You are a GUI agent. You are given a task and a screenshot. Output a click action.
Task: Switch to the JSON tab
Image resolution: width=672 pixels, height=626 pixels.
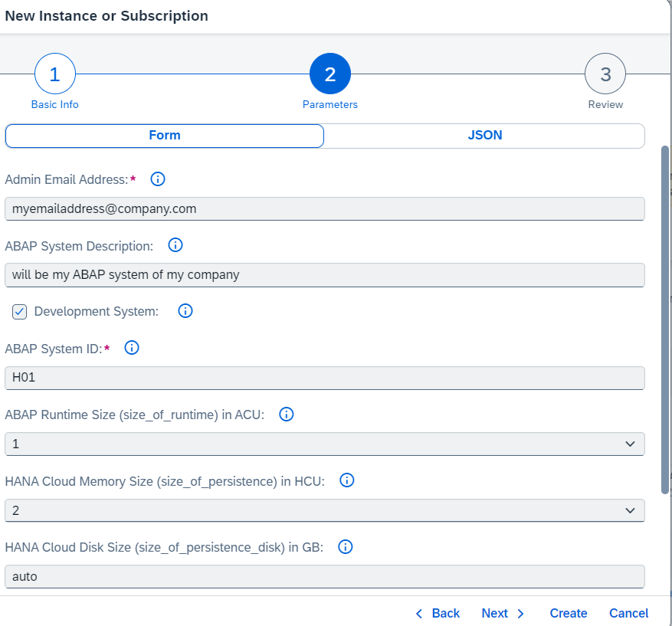point(484,136)
